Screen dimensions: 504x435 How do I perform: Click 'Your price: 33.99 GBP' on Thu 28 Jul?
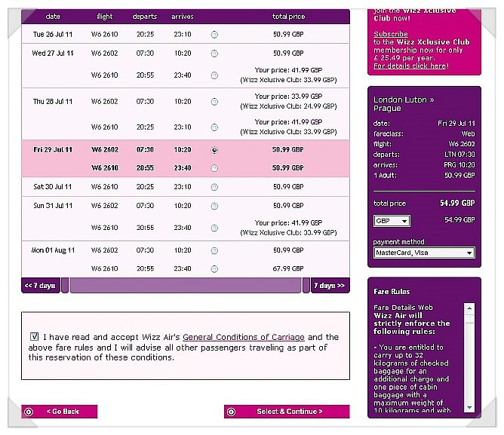[288, 96]
